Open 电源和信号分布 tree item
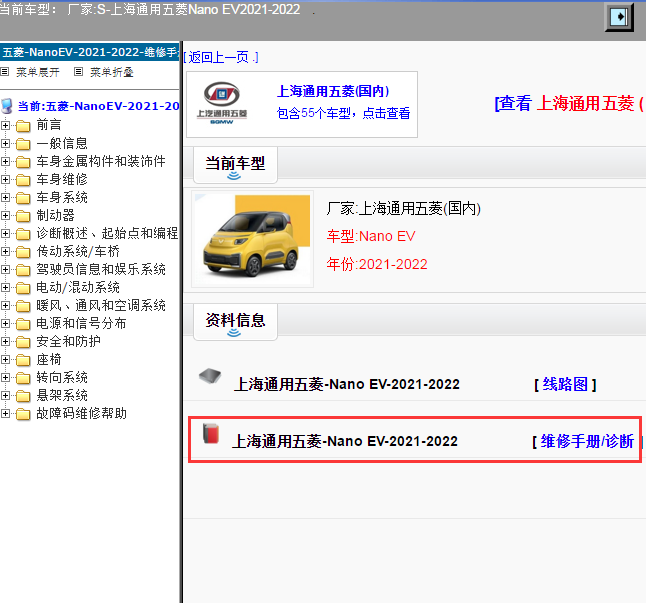The image size is (646, 603). pyautogui.click(x=81, y=323)
